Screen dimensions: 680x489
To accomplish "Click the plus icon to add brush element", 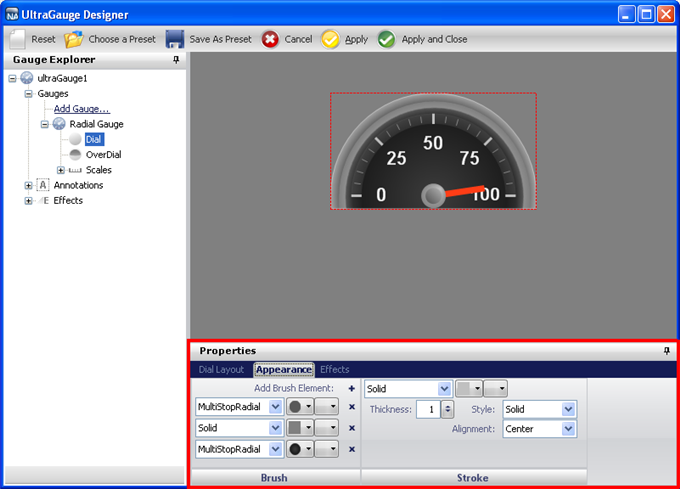I will (x=351, y=388).
